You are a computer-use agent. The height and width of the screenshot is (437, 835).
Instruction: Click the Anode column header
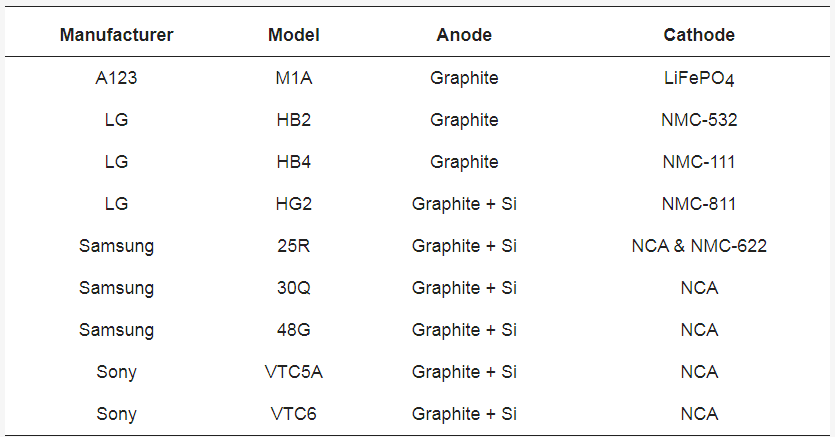pyautogui.click(x=464, y=35)
